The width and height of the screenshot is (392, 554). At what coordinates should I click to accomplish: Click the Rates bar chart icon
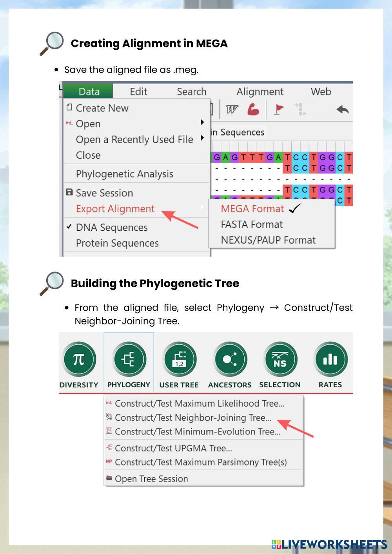tap(330, 359)
